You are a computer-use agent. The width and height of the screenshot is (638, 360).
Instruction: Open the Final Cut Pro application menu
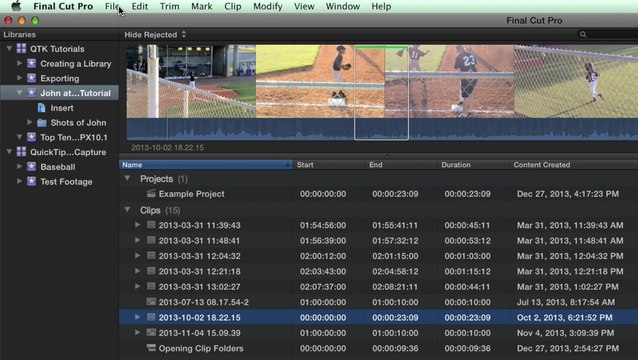click(x=63, y=6)
